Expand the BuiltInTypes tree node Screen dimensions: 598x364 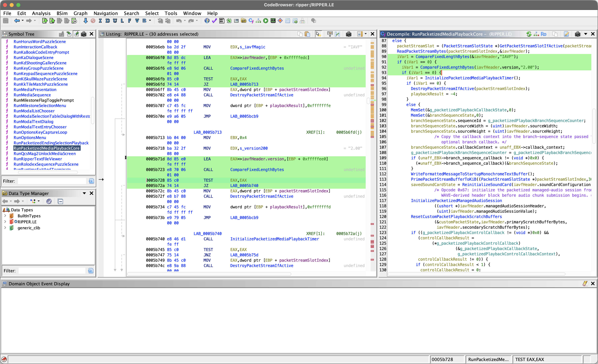coord(5,216)
